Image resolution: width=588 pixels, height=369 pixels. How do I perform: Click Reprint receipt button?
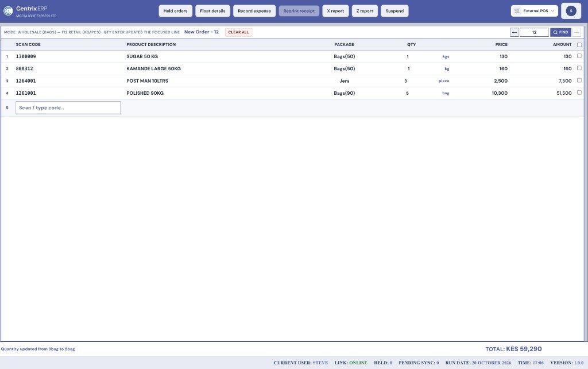click(299, 11)
